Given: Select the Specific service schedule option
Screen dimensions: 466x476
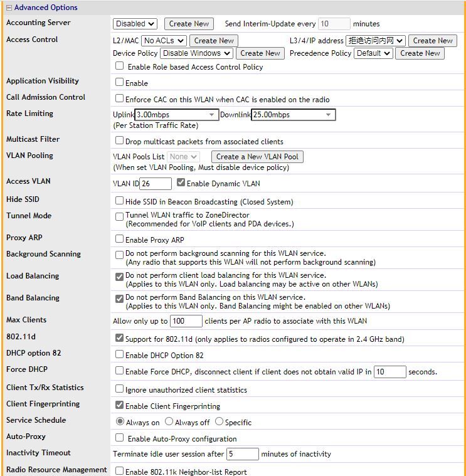Looking at the screenshot, I should 220,422.
